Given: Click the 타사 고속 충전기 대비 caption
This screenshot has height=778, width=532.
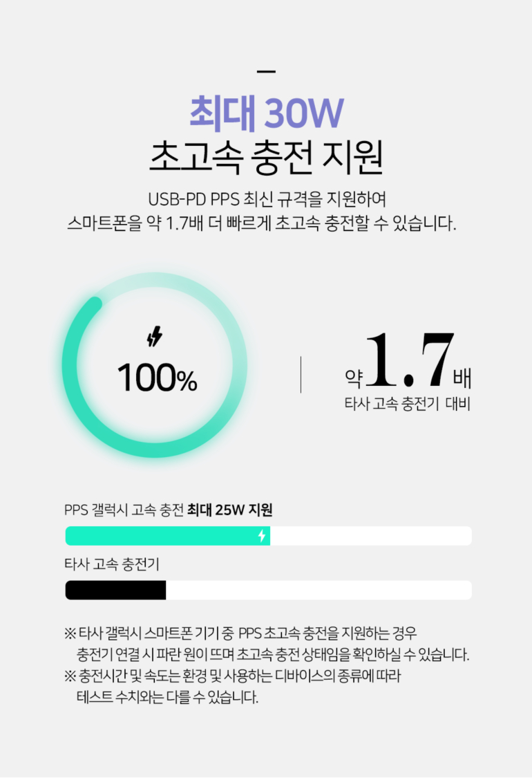Looking at the screenshot, I should pos(407,405).
